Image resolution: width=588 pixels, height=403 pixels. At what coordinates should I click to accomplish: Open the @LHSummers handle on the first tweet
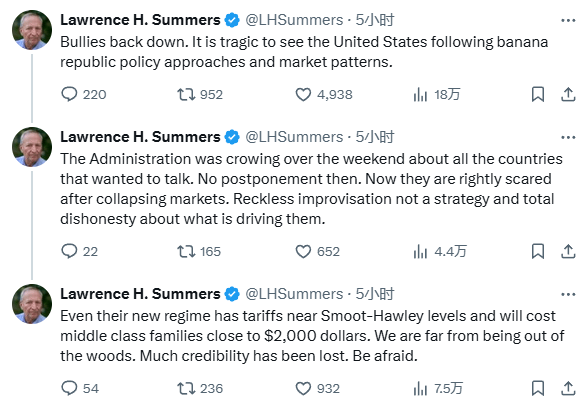294,20
